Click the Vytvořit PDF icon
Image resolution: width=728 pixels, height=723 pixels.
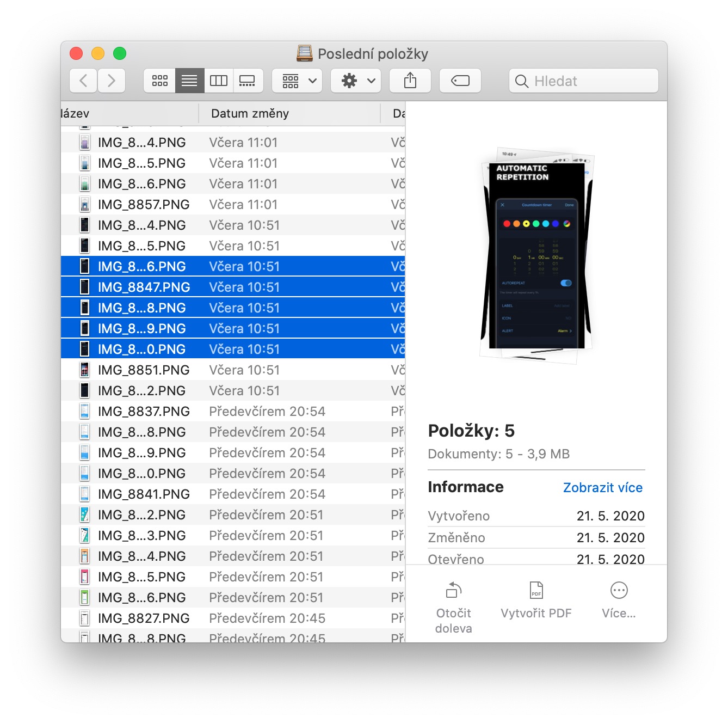(x=536, y=590)
